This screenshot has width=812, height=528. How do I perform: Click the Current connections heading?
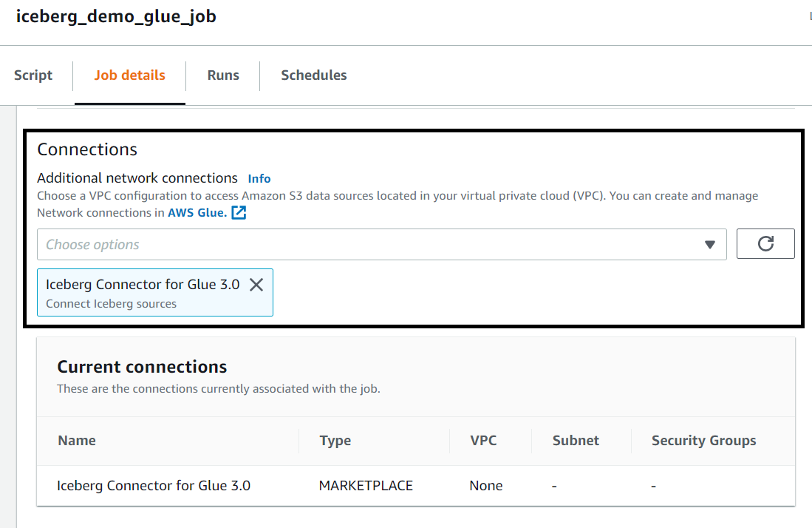click(142, 367)
